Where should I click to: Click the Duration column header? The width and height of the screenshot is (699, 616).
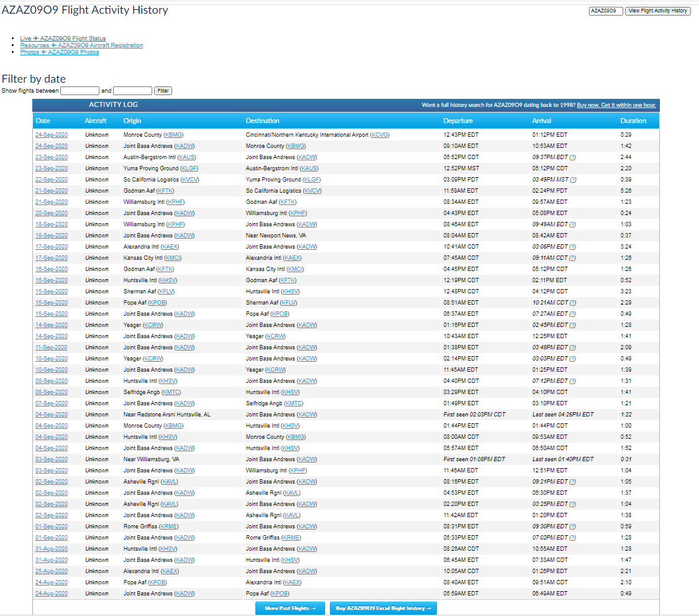633,121
